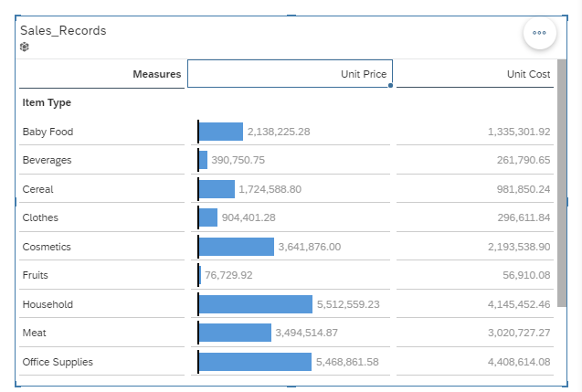Image resolution: width=582 pixels, height=392 pixels.
Task: Select the Baby Food row label
Action: tap(48, 132)
